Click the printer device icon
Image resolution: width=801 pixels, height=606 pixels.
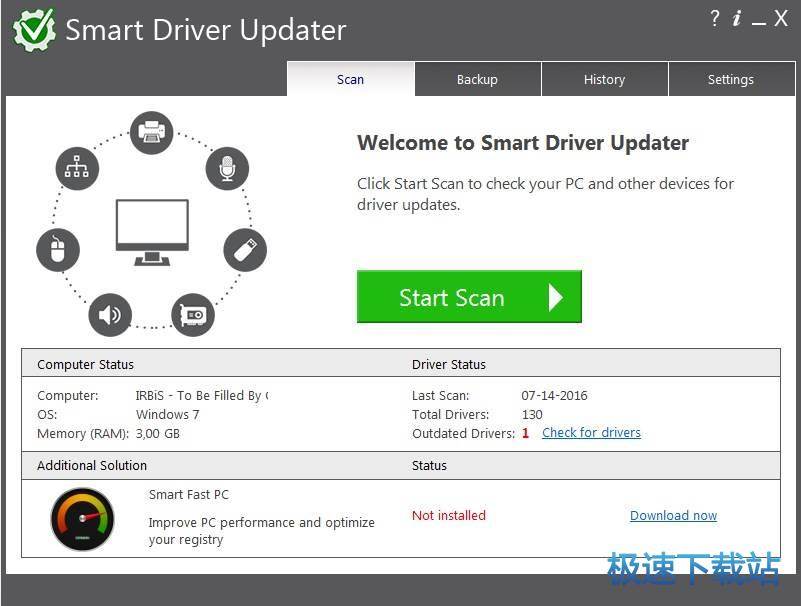(151, 133)
